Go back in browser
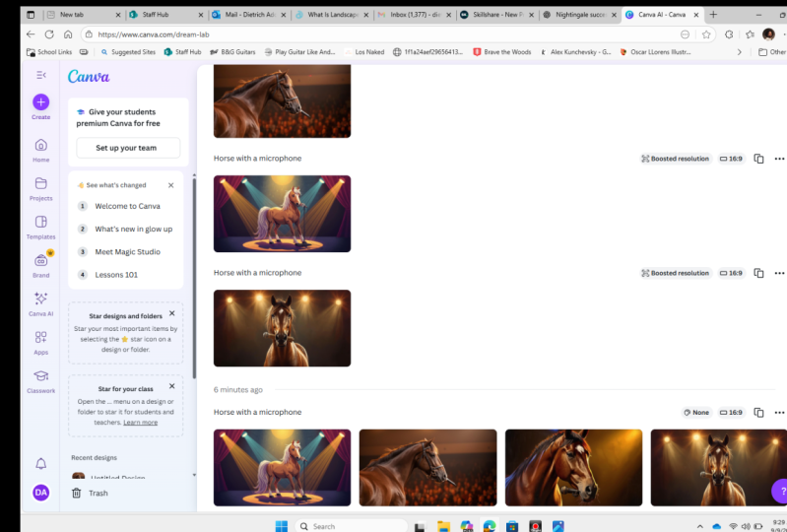Image resolution: width=787 pixels, height=532 pixels. tap(31, 34)
